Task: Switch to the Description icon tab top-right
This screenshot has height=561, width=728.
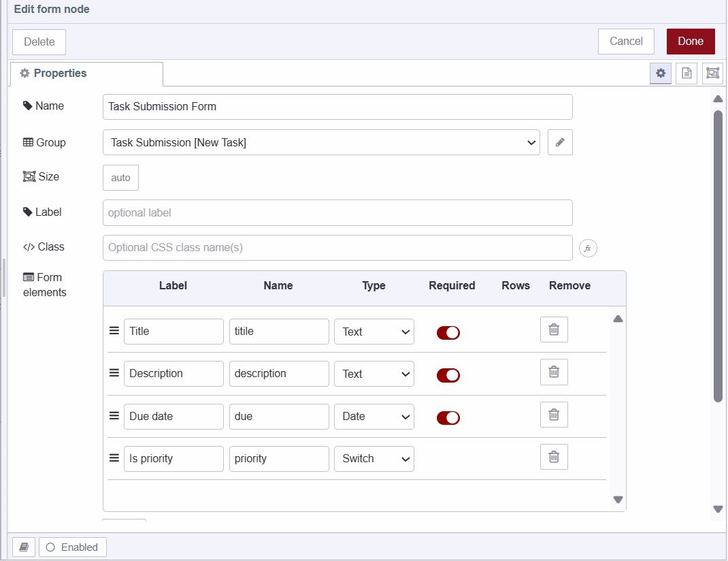Action: 686,73
